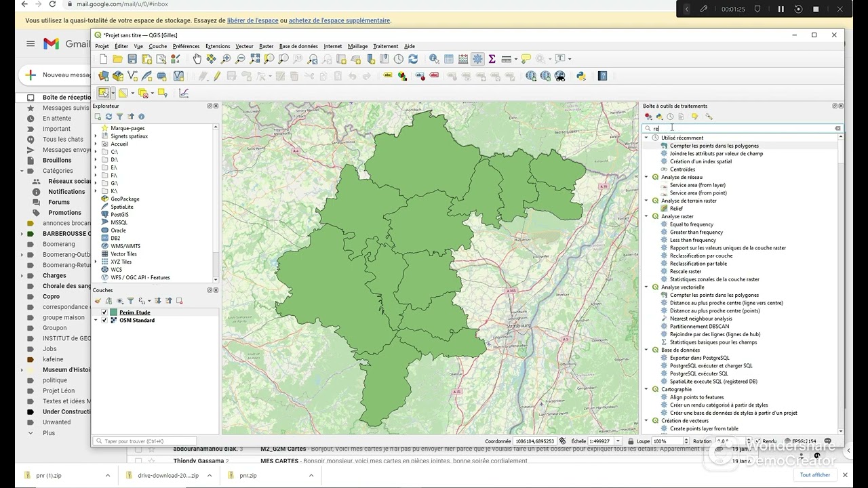The height and width of the screenshot is (488, 868).
Task: Toggle OSM Standard layer visibility checkbox
Action: click(x=104, y=320)
